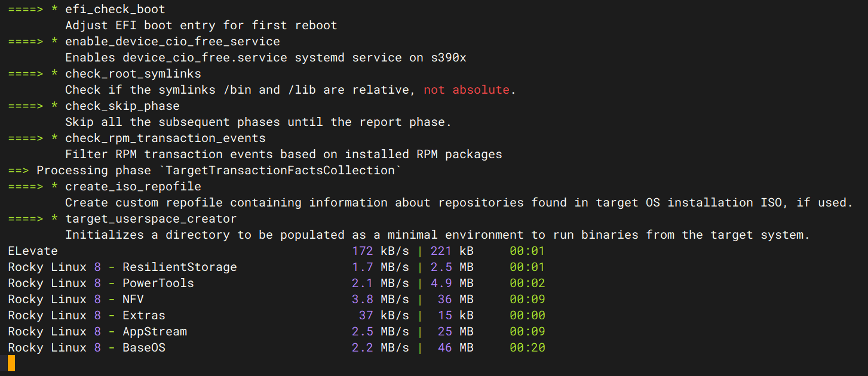
Task: Click the 'Adjust EFI boot entry' description
Action: (201, 25)
